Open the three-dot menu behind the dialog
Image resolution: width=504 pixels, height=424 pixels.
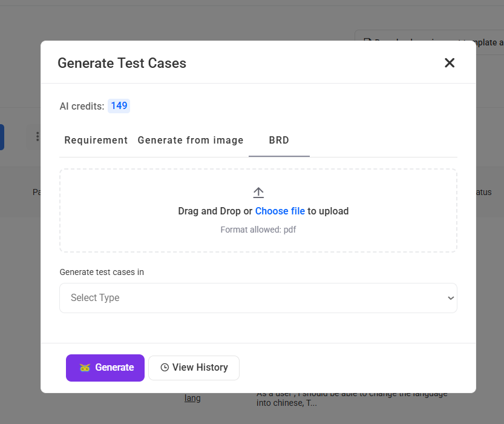pos(38,137)
